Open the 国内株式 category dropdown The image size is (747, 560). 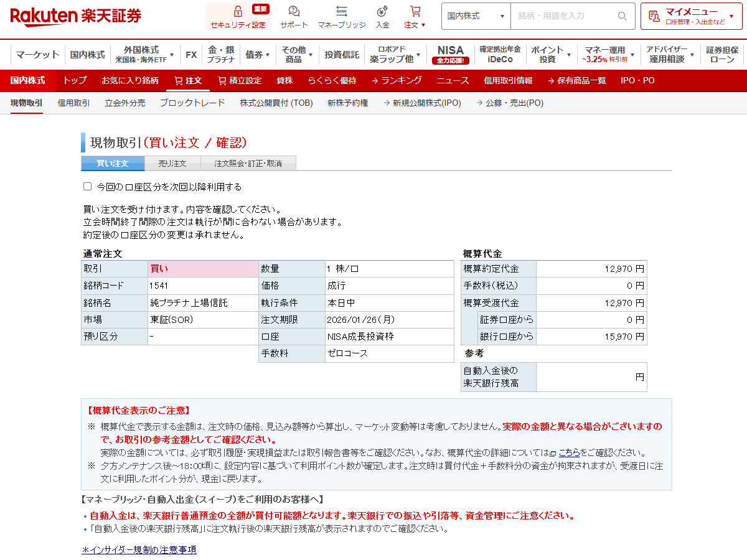(476, 16)
